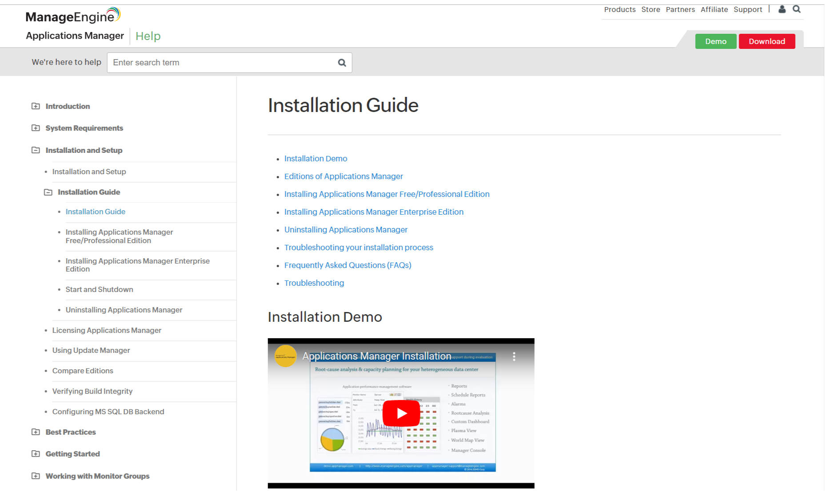Open the user account icon
Screen dimensions: 827x504
click(782, 9)
